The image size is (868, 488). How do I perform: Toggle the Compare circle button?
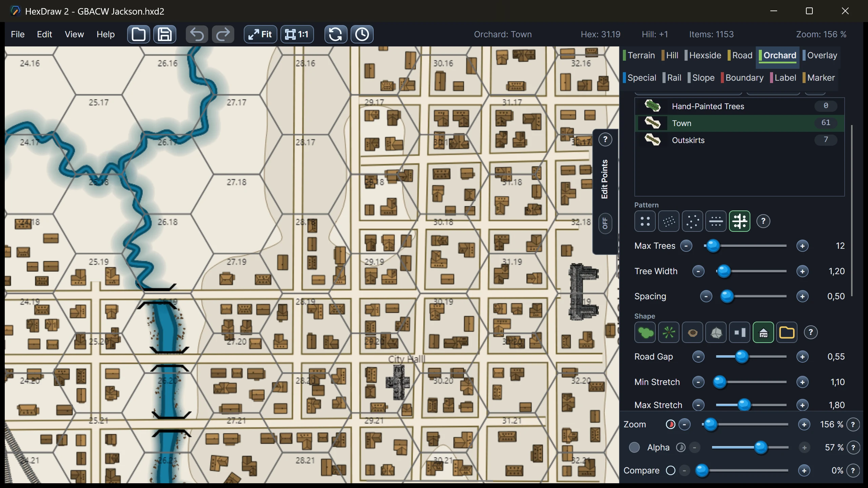[670, 471]
